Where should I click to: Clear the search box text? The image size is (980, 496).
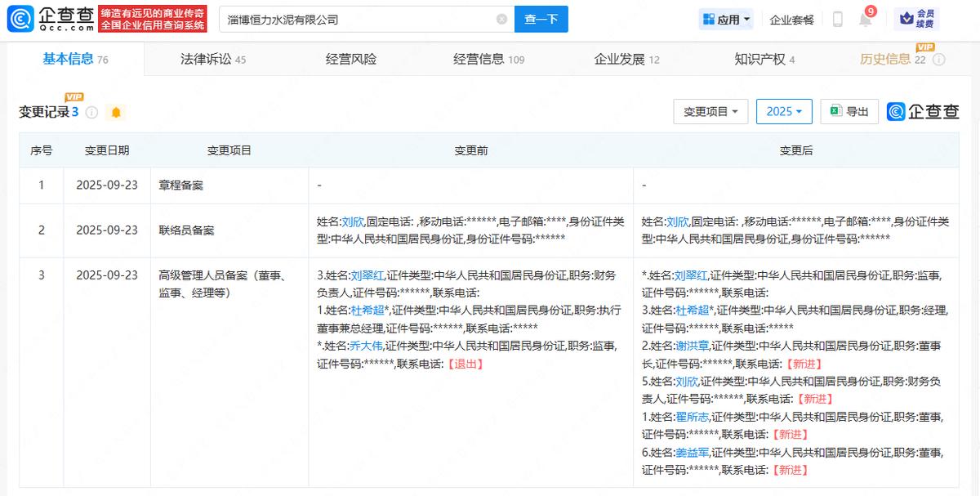501,20
